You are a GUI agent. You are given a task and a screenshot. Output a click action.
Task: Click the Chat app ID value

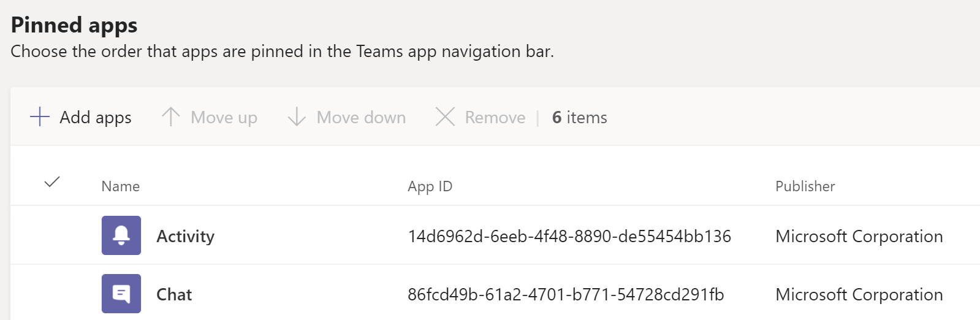(x=566, y=295)
